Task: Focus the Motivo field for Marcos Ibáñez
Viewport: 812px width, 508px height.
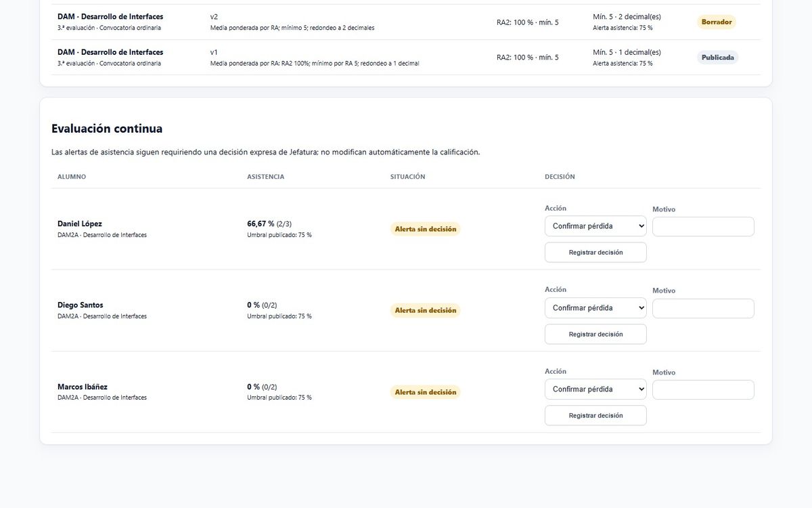Action: 703,389
